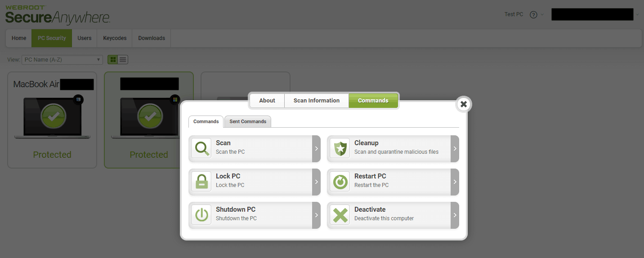Click the Deactivate command title

(x=370, y=209)
